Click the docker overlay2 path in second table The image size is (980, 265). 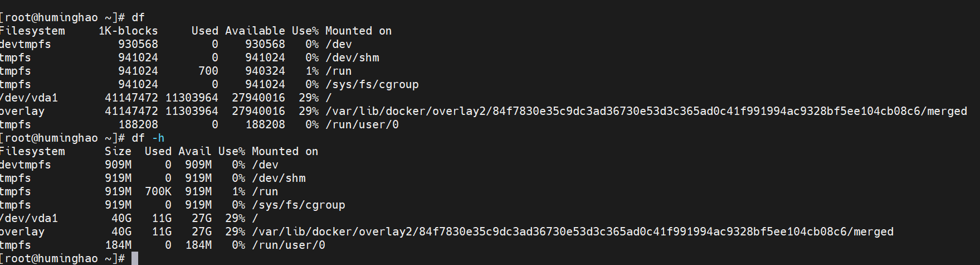(573, 232)
